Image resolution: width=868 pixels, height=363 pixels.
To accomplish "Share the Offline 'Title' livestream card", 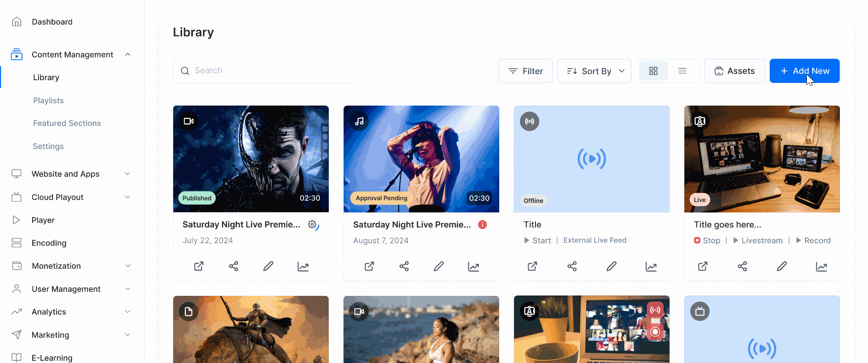I will (572, 266).
